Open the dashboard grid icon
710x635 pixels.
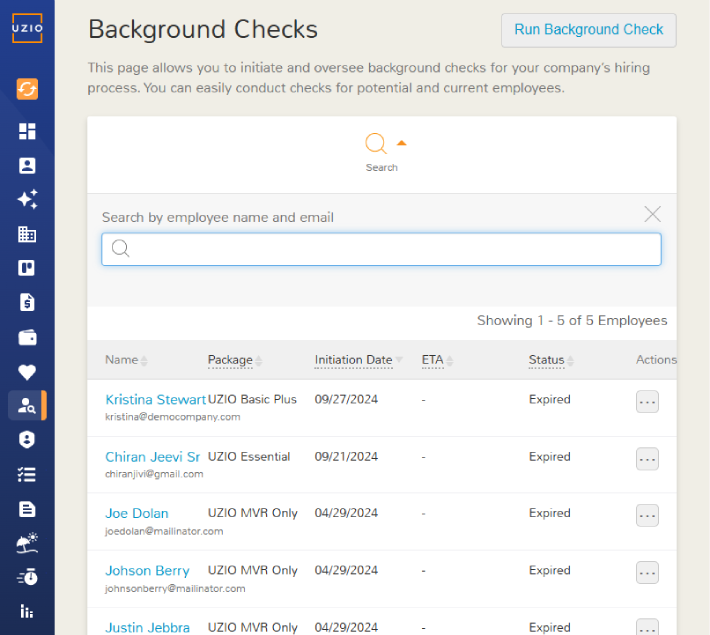tap(27, 131)
